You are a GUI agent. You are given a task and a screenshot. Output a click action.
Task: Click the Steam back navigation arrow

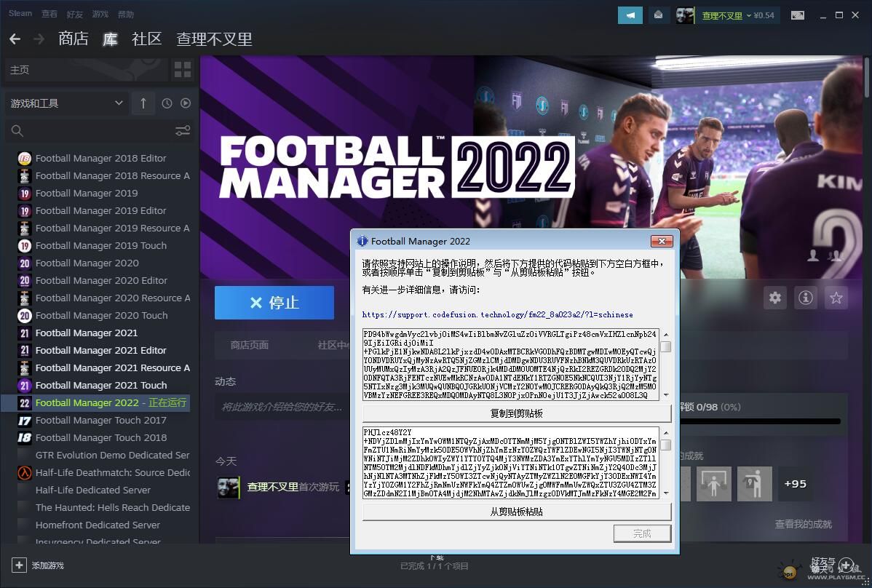pyautogui.click(x=15, y=39)
